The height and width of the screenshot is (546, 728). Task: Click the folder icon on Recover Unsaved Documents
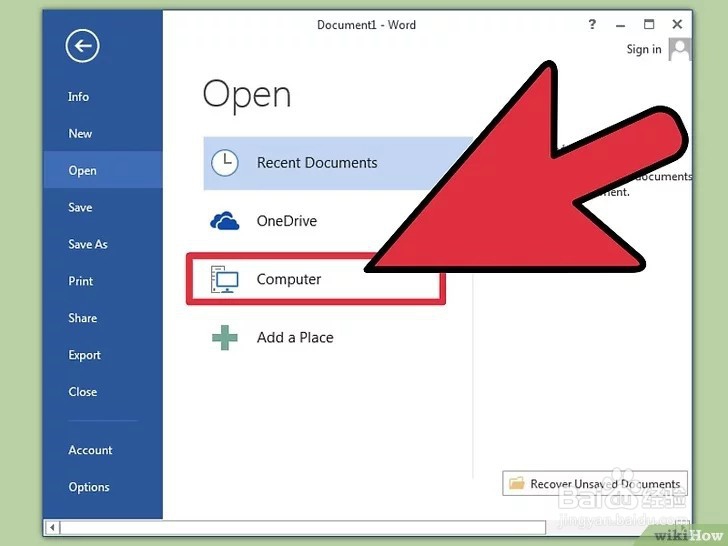(516, 483)
